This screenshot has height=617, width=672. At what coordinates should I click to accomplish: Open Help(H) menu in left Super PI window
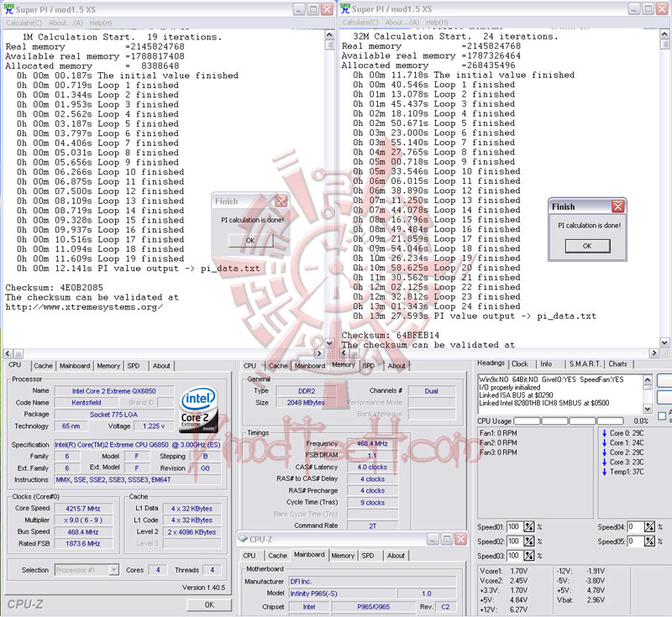[101, 23]
